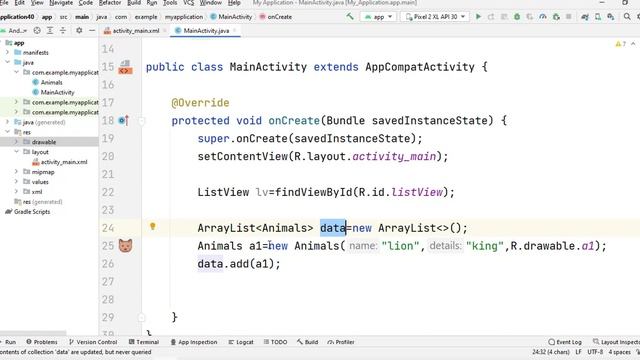
Task: Collapse the layout folder
Action: tap(16, 152)
